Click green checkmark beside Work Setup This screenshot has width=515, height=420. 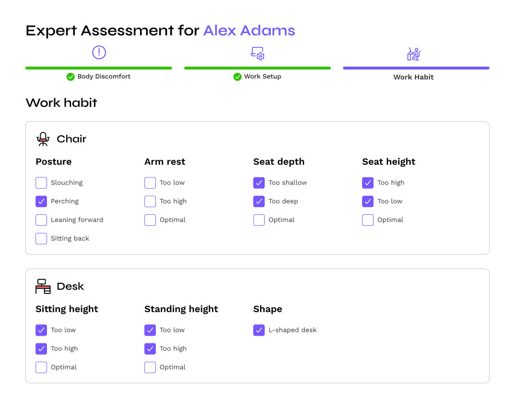coord(237,77)
